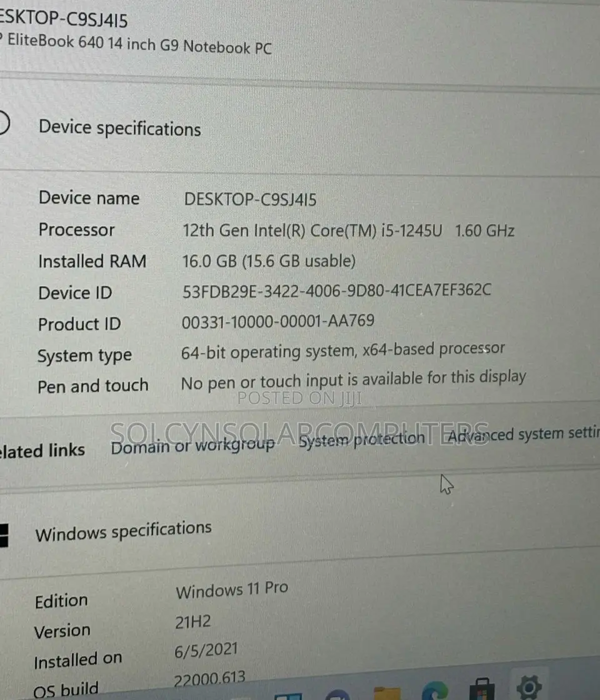Click the Edition label
This screenshot has height=700, width=600.
pos(62,601)
